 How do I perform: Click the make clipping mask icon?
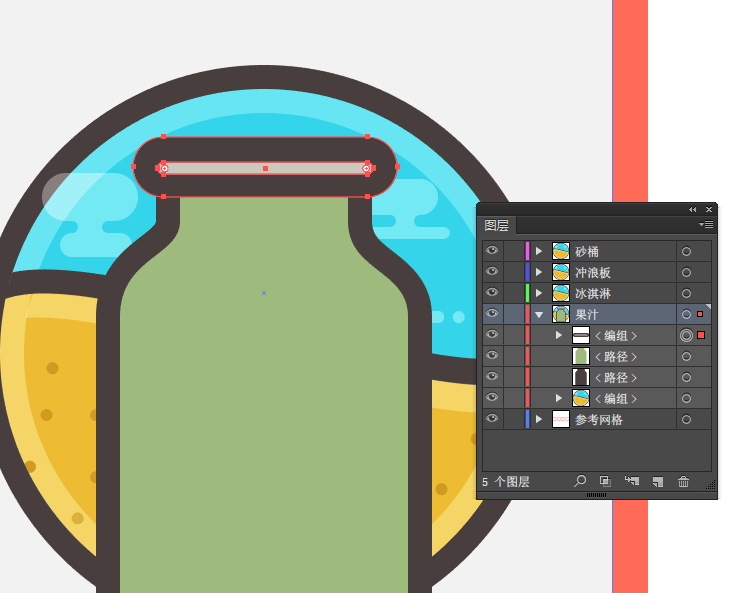[x=606, y=481]
